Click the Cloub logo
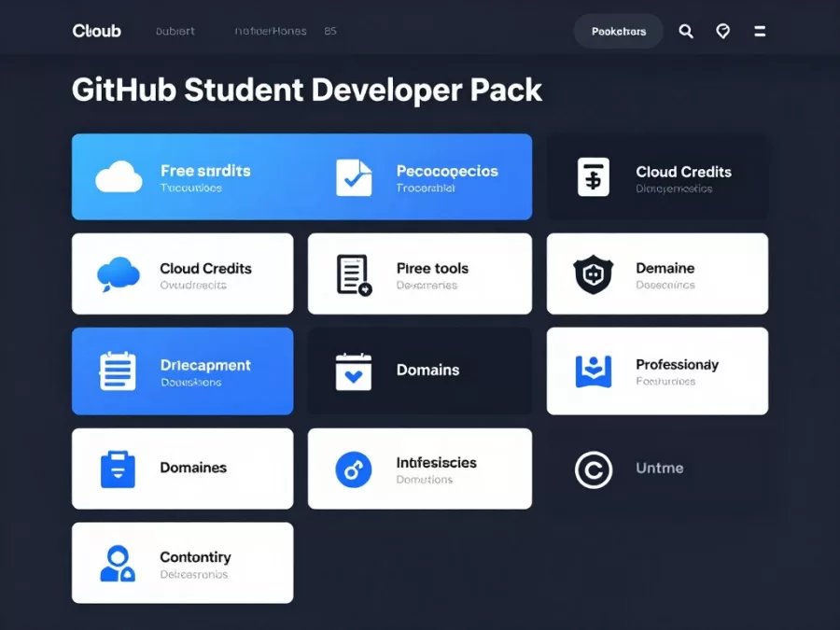This screenshot has width=840, height=630. (96, 31)
